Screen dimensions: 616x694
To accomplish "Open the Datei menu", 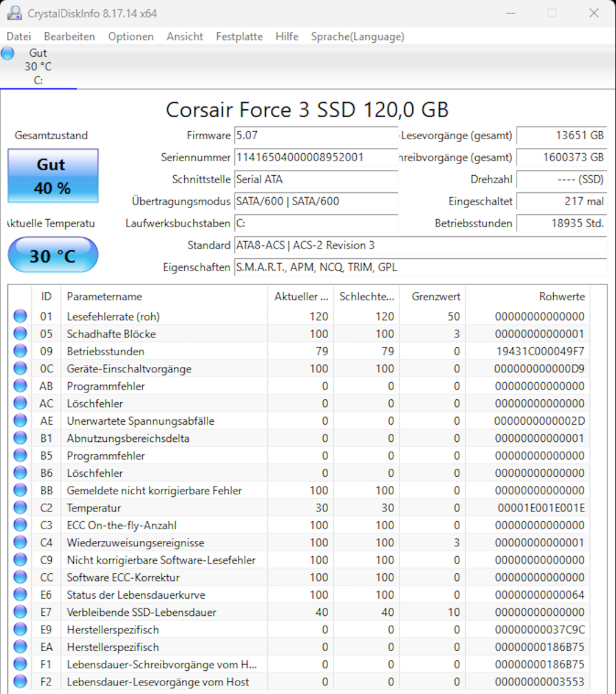I will click(x=18, y=37).
